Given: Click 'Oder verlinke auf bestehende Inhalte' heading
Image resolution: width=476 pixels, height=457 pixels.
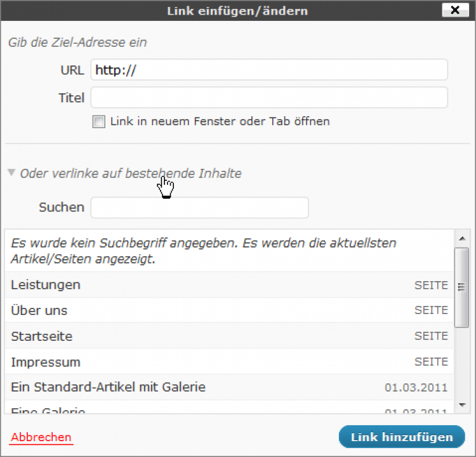Looking at the screenshot, I should pyautogui.click(x=131, y=173).
